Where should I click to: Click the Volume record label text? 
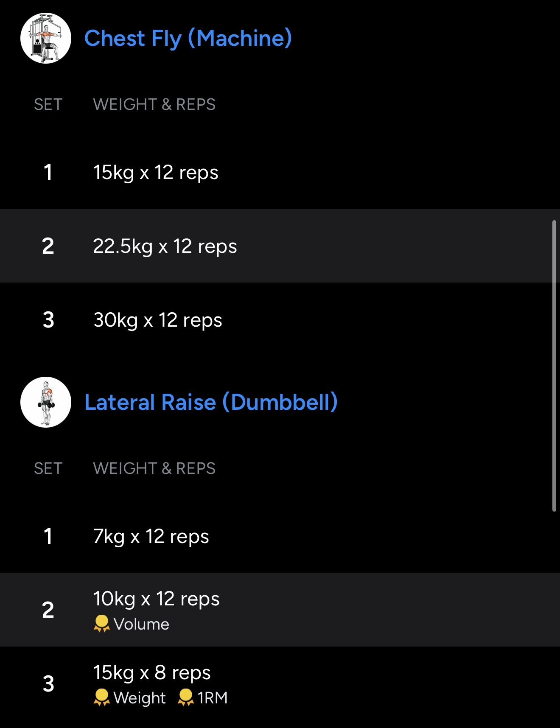click(x=141, y=624)
